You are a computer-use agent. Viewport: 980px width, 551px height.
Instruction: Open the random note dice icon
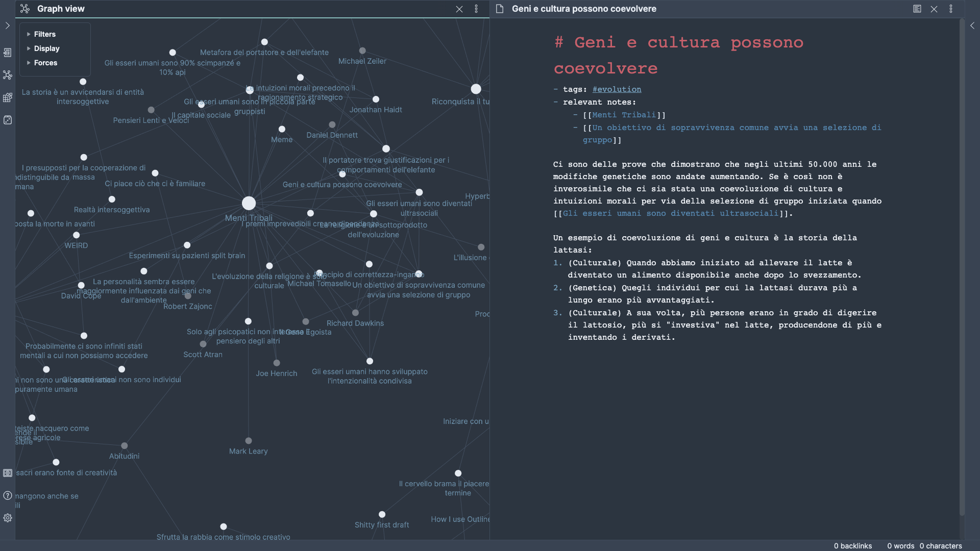tap(7, 120)
